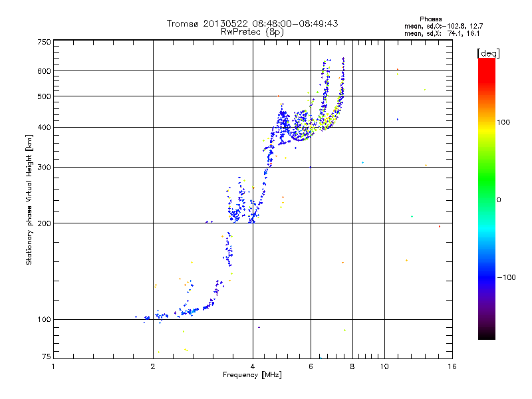The image size is (532, 399).
Task: Click the colorbar tick label '0'
Action: [x=499, y=200]
